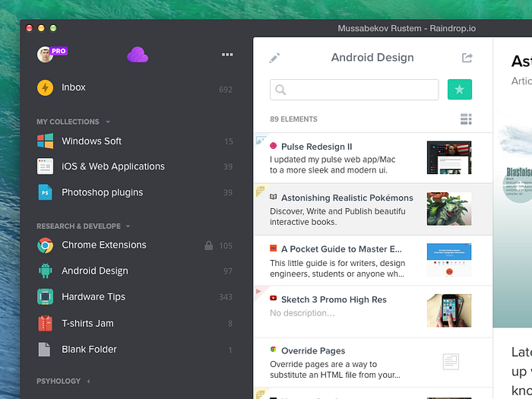Click the Photoshop plugins PS icon
The width and height of the screenshot is (532, 399).
(45, 192)
